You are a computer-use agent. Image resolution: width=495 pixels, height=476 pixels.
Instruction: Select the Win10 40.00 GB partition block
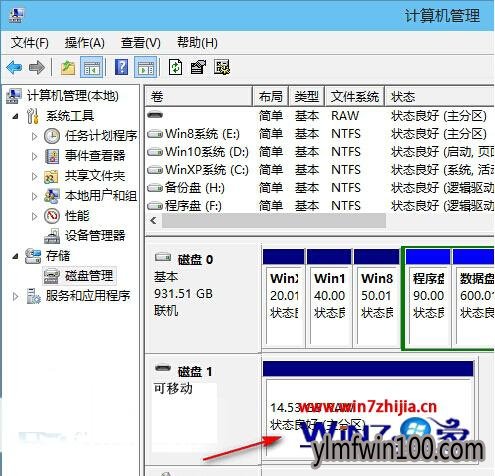pos(329,299)
